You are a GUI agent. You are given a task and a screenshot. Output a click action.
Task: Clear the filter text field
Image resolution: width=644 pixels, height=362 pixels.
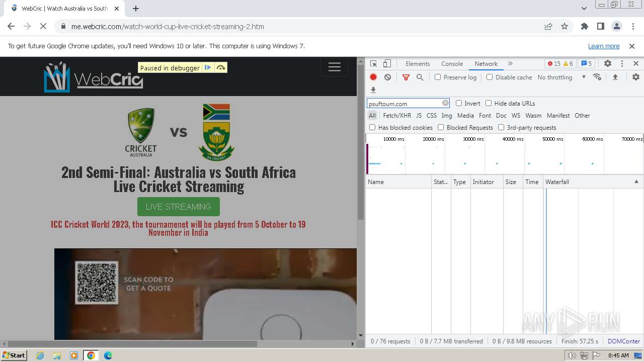click(x=445, y=103)
